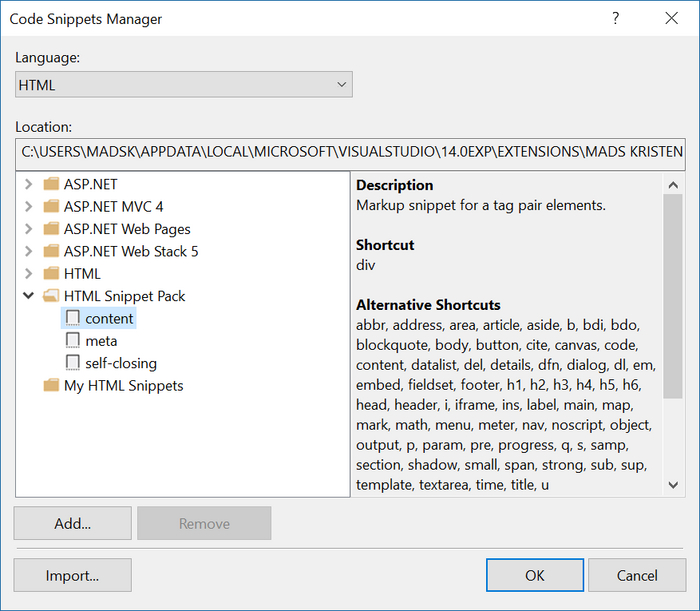Image resolution: width=700 pixels, height=611 pixels.
Task: Collapse the HTML Snippet Pack node
Action: (x=28, y=296)
